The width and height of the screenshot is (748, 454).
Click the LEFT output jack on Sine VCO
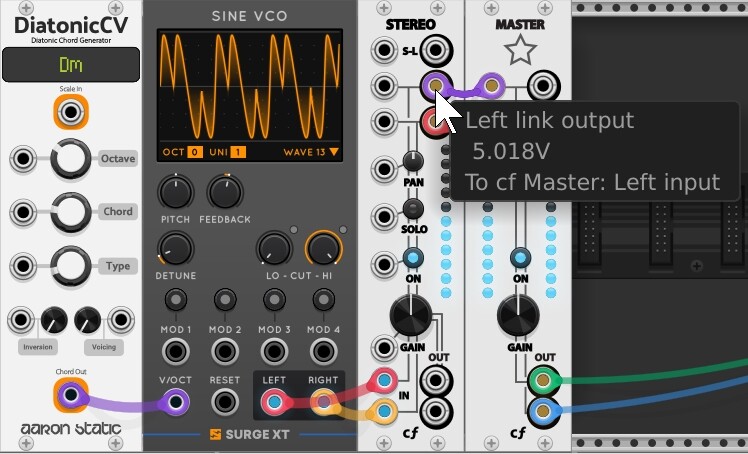274,402
